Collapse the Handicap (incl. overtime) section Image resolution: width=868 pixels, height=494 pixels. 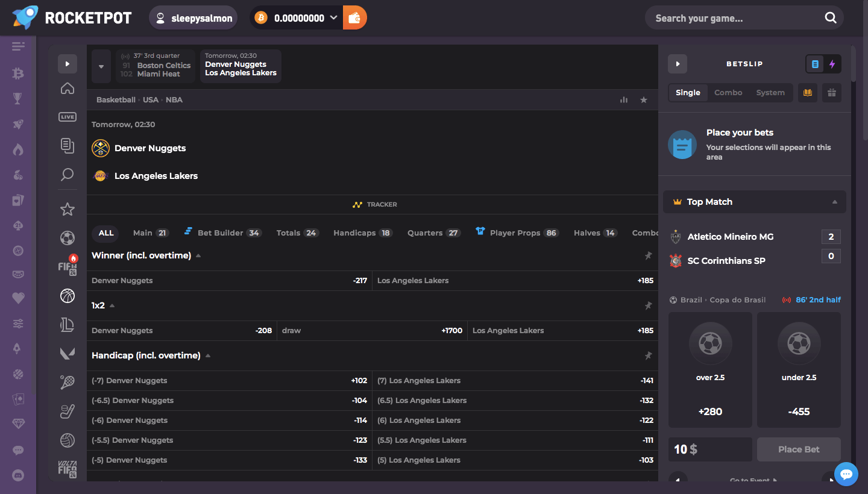click(208, 356)
